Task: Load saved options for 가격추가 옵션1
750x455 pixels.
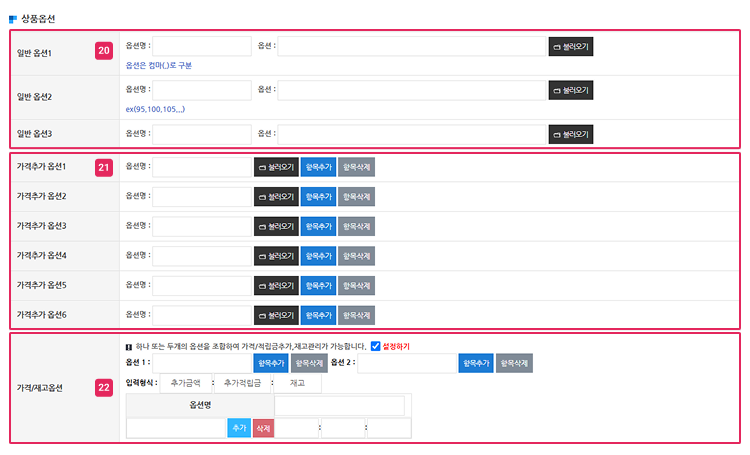Action: pos(276,167)
